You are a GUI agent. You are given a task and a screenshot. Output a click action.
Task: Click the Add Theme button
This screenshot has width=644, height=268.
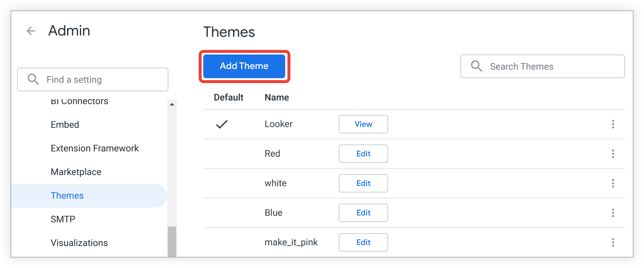click(x=244, y=66)
